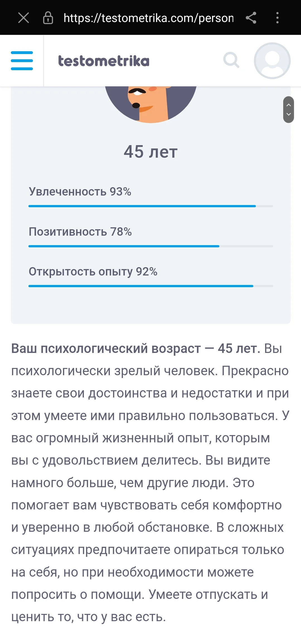Open the three-dot browser overflow menu
Image resolution: width=301 pixels, height=644 pixels.
coord(277,18)
